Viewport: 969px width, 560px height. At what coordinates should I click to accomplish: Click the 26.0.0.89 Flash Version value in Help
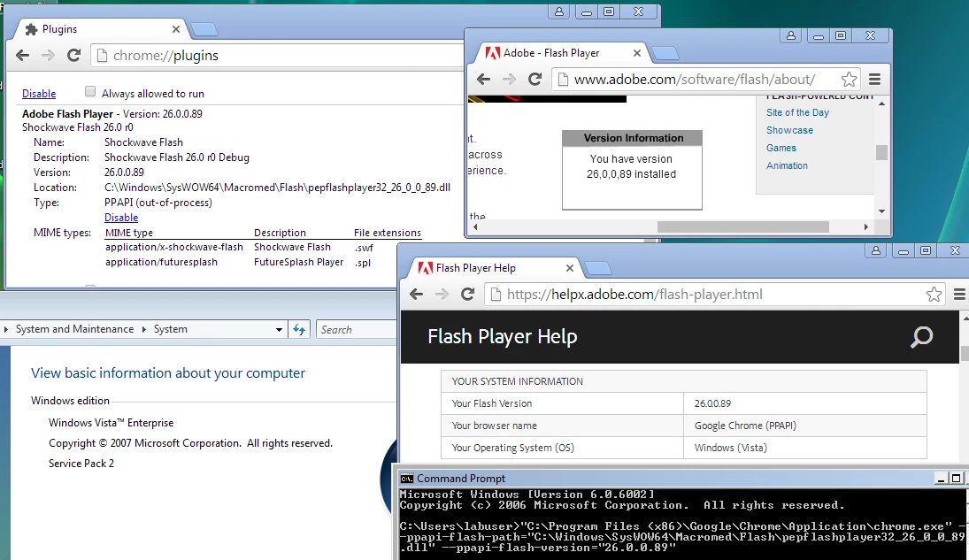(x=712, y=403)
